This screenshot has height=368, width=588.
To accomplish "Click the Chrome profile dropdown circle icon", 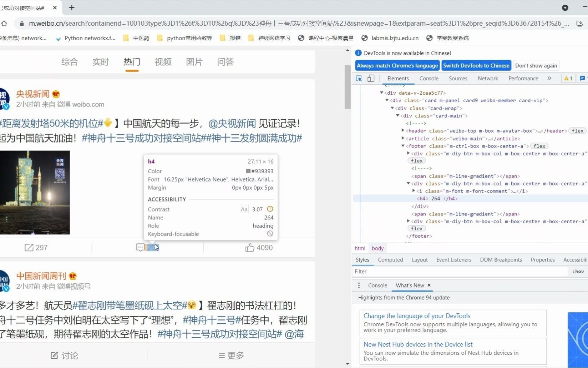I will coord(565,8).
